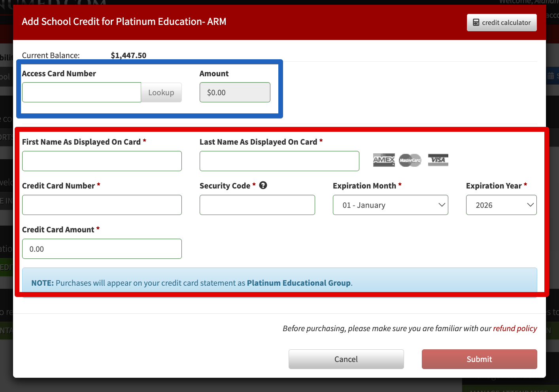Click the AMEX card logo
559x392 pixels.
click(x=384, y=160)
